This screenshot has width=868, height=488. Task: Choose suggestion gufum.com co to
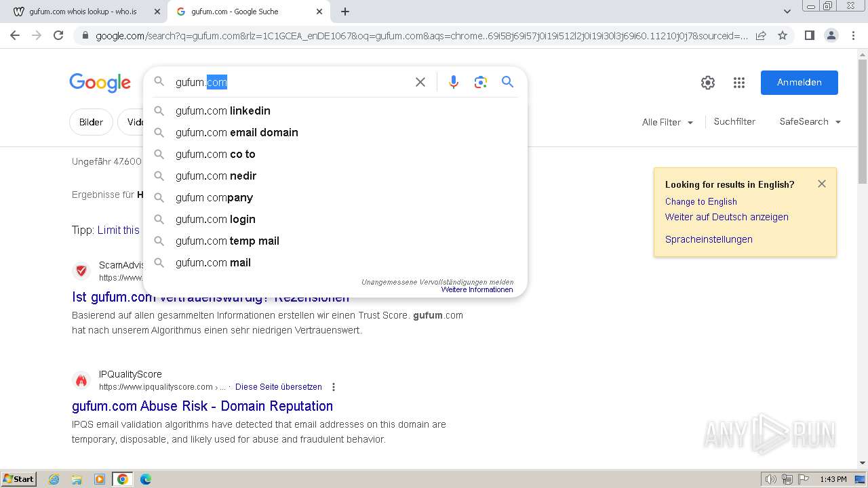coord(335,154)
